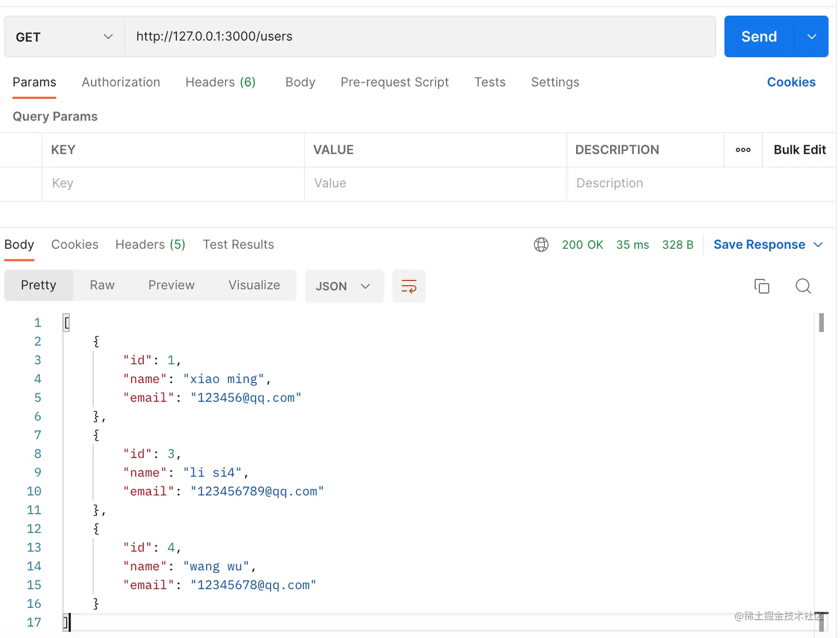Screen dimensions: 840x638
Task: Select the Pretty view
Action: coord(39,285)
